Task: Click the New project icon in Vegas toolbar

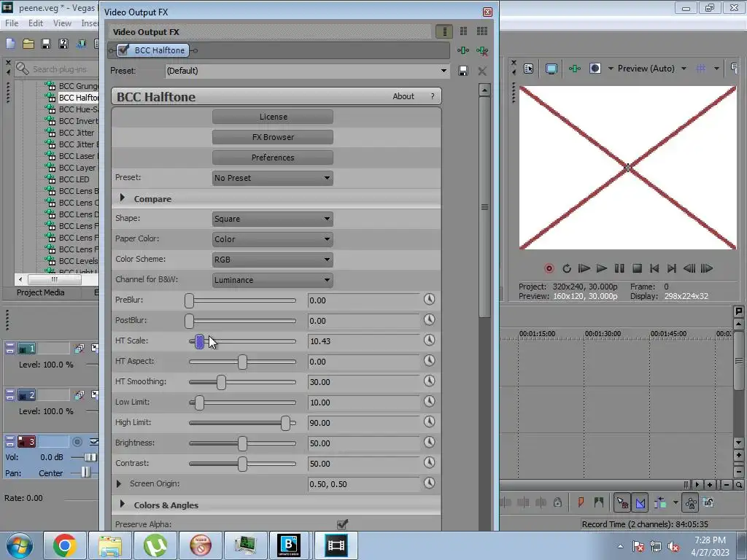Action: 10,44
